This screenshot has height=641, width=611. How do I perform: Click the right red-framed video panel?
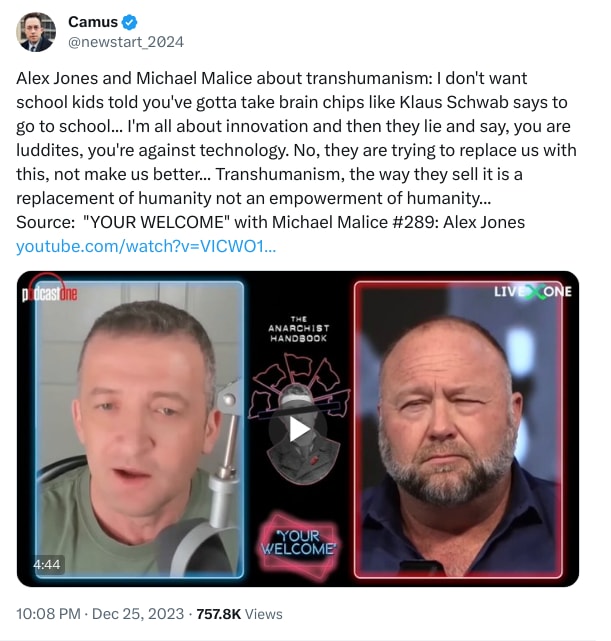click(458, 430)
